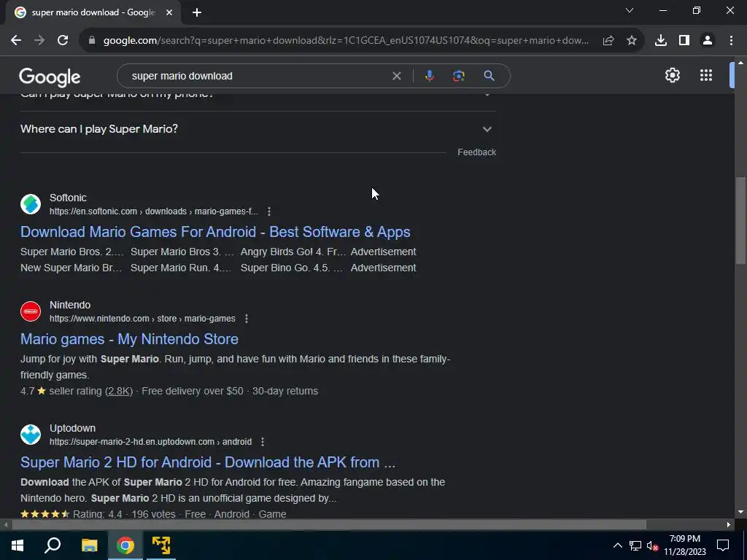The height and width of the screenshot is (560, 747).
Task: Open 'Download Mario Games For Android' link
Action: tap(215, 232)
